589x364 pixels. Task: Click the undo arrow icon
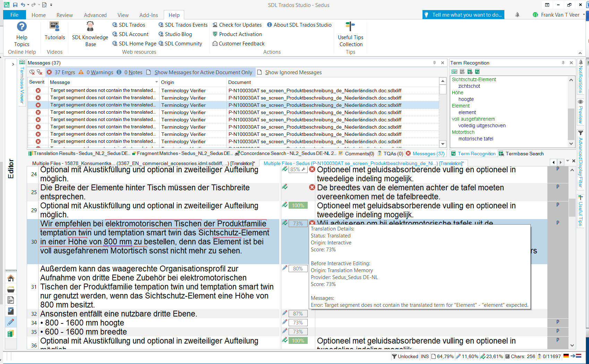click(x=23, y=5)
